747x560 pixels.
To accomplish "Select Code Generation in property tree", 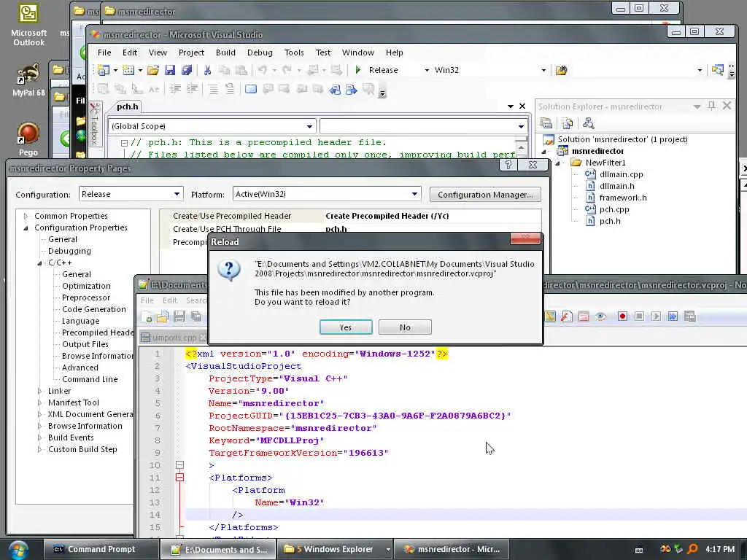I will point(94,309).
